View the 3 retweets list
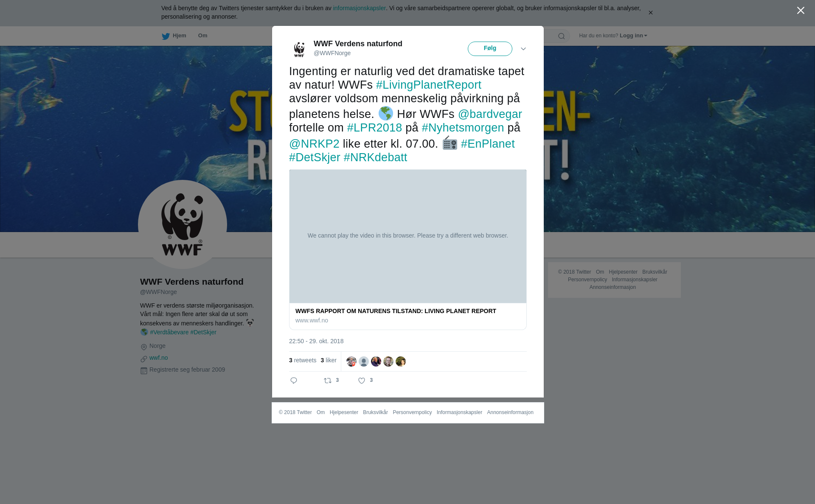The width and height of the screenshot is (815, 504). point(303,360)
